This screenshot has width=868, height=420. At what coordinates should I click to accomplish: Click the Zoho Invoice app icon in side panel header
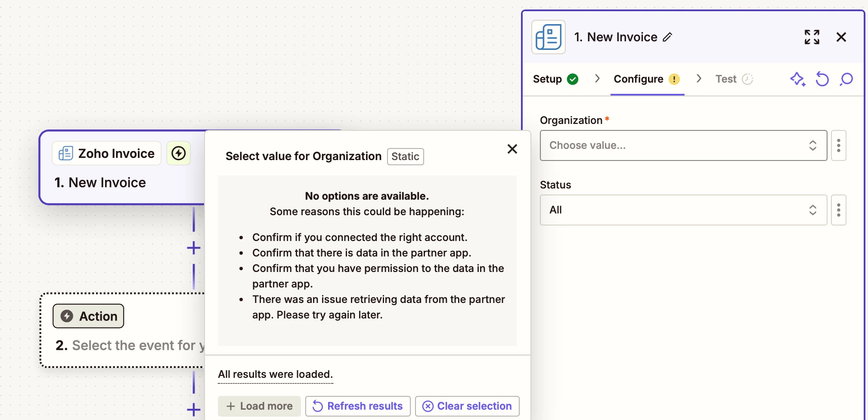548,37
